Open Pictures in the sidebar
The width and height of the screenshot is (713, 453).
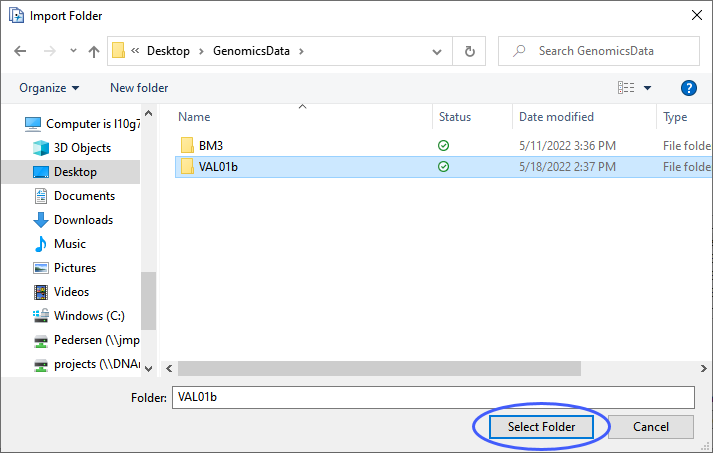65,268
